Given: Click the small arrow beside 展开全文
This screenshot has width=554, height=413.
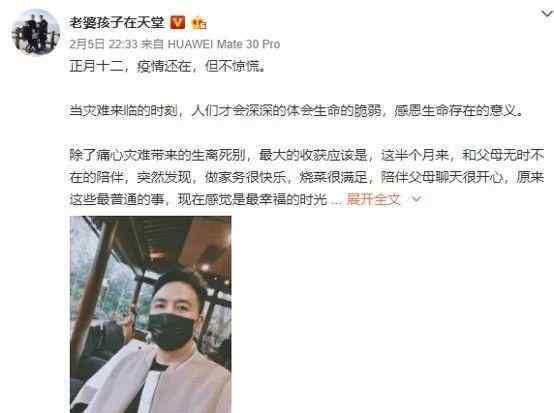Looking at the screenshot, I should coord(416,199).
